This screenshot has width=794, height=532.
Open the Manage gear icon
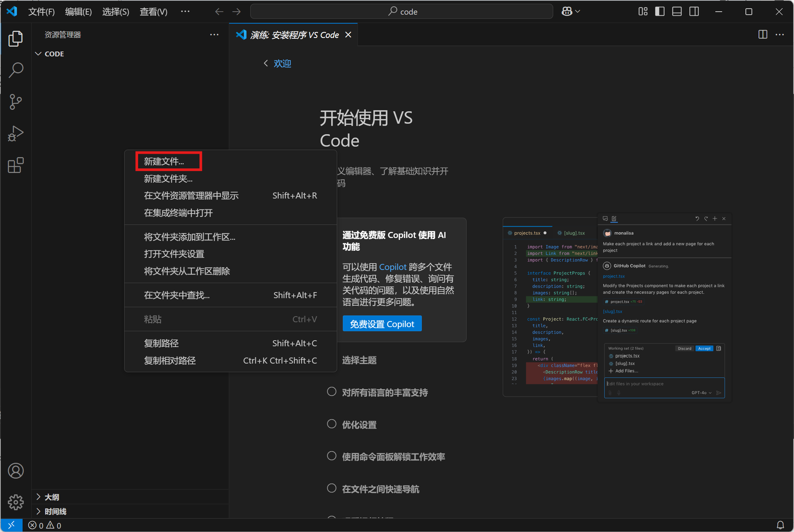[x=15, y=502]
